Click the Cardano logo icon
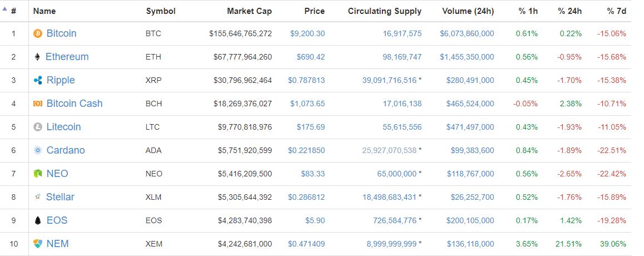This screenshot has height=256, width=644. coord(38,150)
